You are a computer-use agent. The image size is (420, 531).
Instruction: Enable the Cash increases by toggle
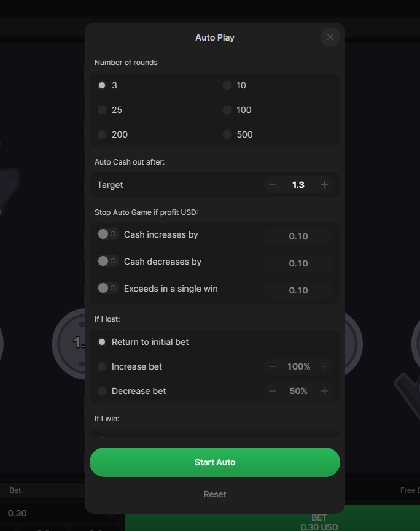click(x=107, y=234)
